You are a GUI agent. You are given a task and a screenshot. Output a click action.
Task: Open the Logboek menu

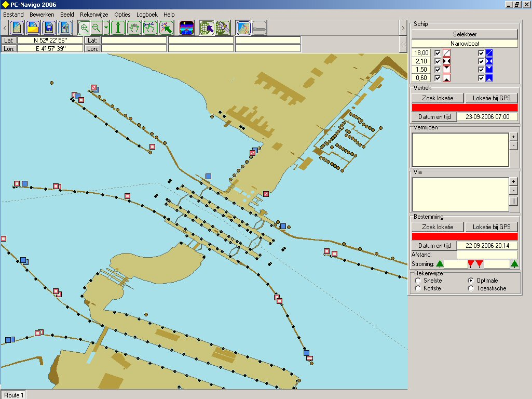147,15
